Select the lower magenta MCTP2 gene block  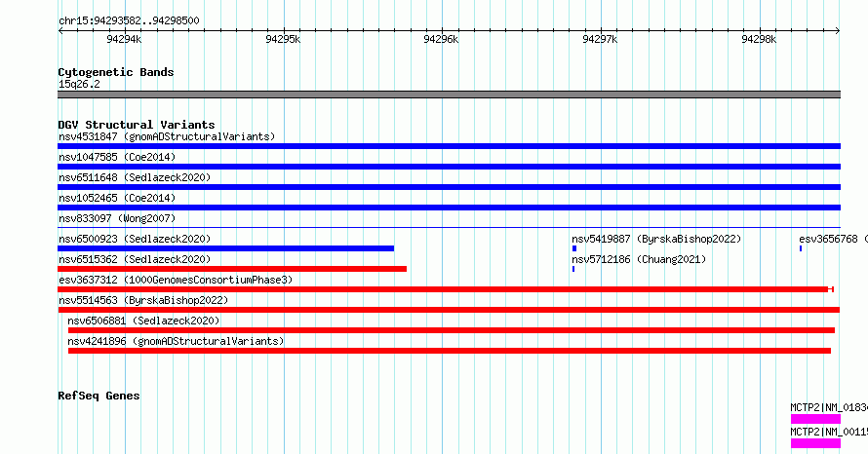point(815,443)
